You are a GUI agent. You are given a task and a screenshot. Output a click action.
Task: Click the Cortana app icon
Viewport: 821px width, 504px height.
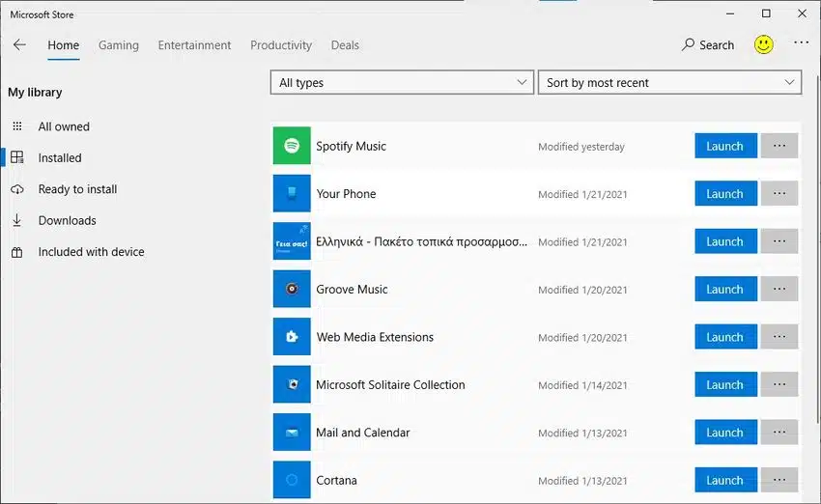click(292, 480)
